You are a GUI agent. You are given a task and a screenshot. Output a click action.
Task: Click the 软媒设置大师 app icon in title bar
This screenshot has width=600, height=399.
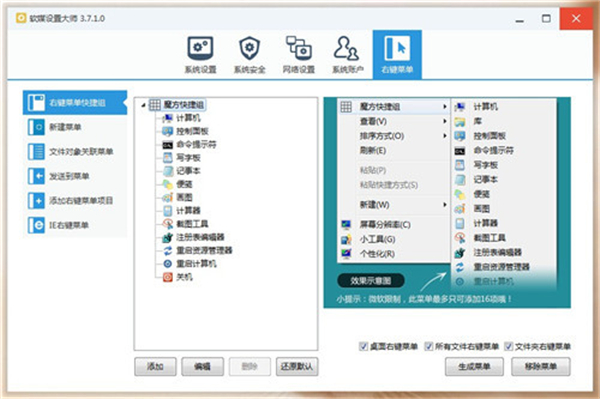click(x=21, y=18)
